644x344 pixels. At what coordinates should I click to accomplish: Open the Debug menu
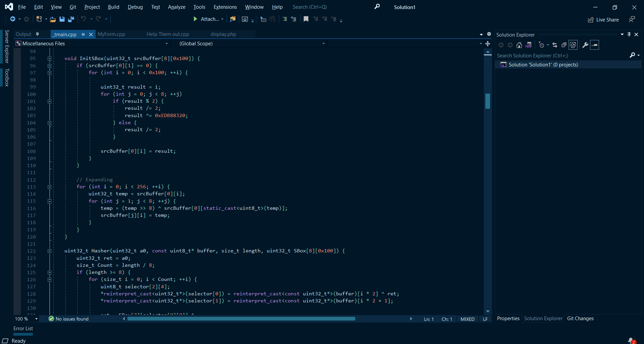coord(135,7)
